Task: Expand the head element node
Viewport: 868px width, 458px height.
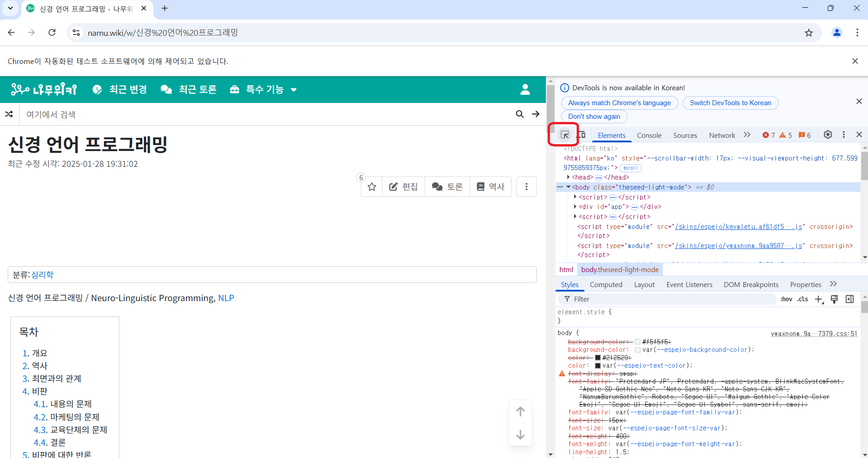Action: [x=569, y=177]
